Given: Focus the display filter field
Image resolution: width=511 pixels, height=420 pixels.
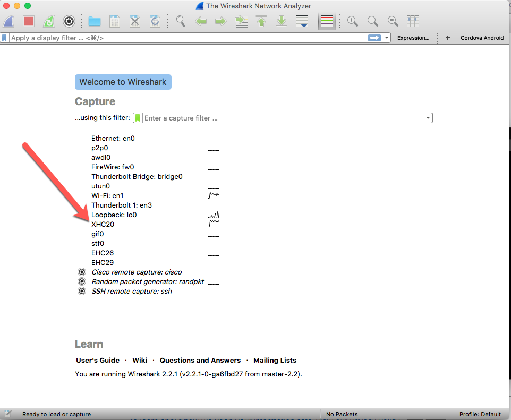Looking at the screenshot, I should (x=189, y=38).
